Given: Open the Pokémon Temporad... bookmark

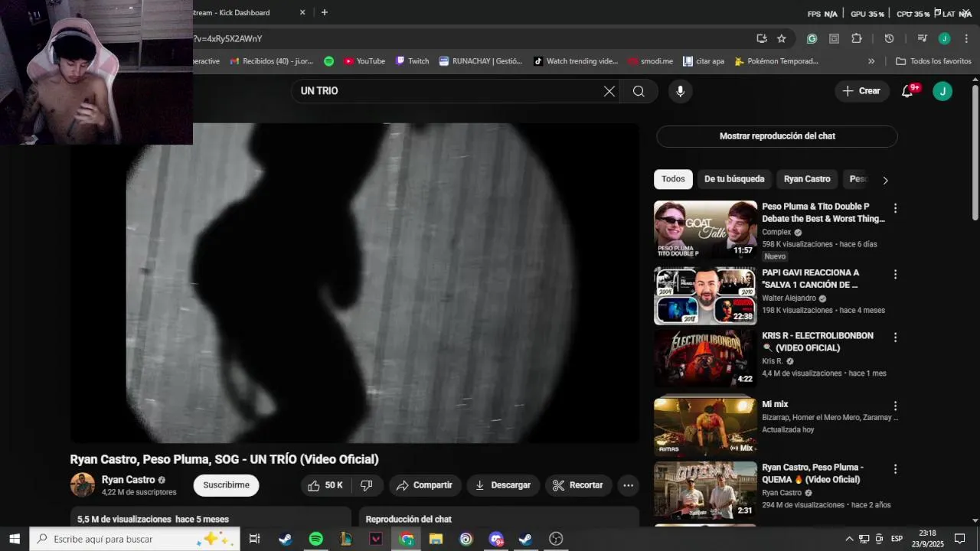Looking at the screenshot, I should coord(776,61).
